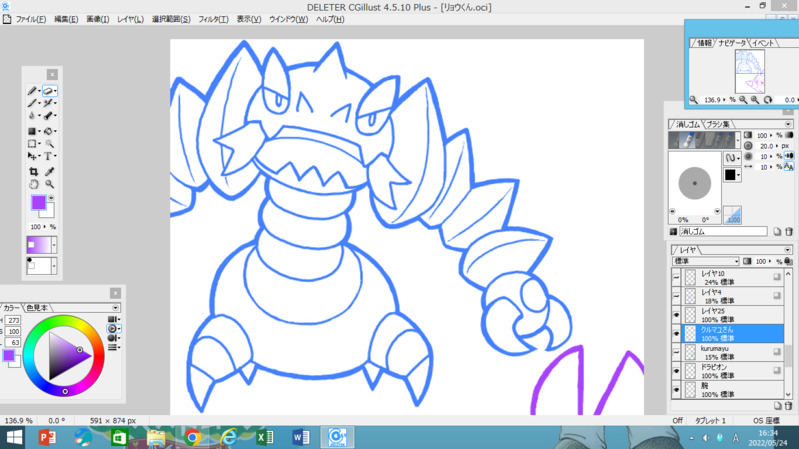Click the brush name field 消しゴム

[723, 231]
